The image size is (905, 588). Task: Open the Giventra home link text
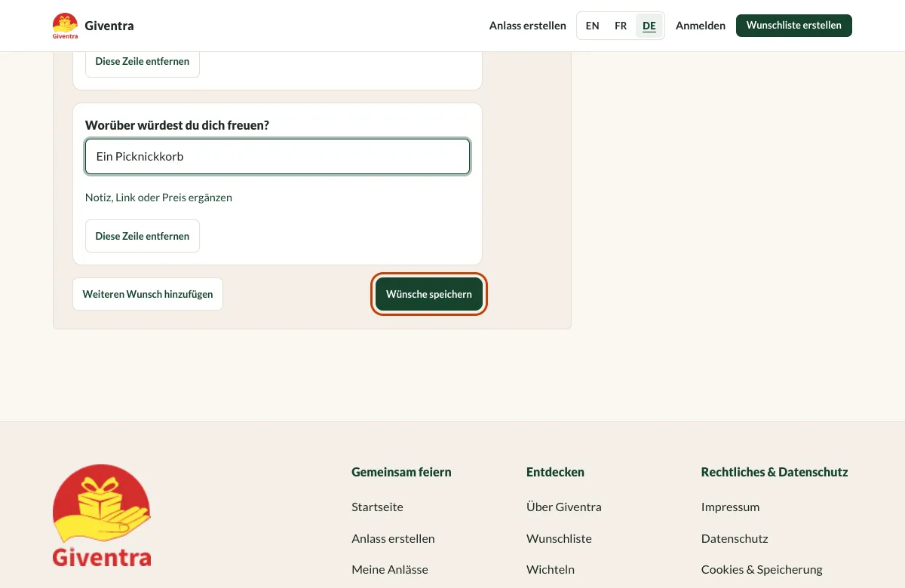(109, 26)
